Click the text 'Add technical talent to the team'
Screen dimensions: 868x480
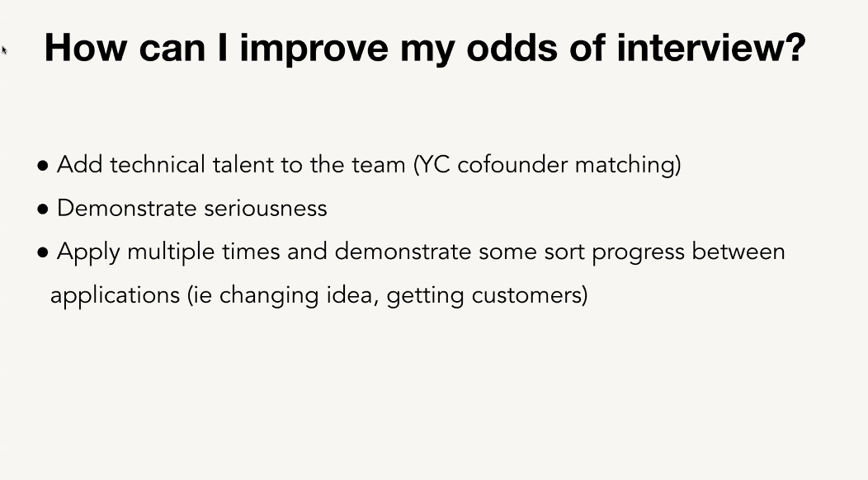coord(231,164)
